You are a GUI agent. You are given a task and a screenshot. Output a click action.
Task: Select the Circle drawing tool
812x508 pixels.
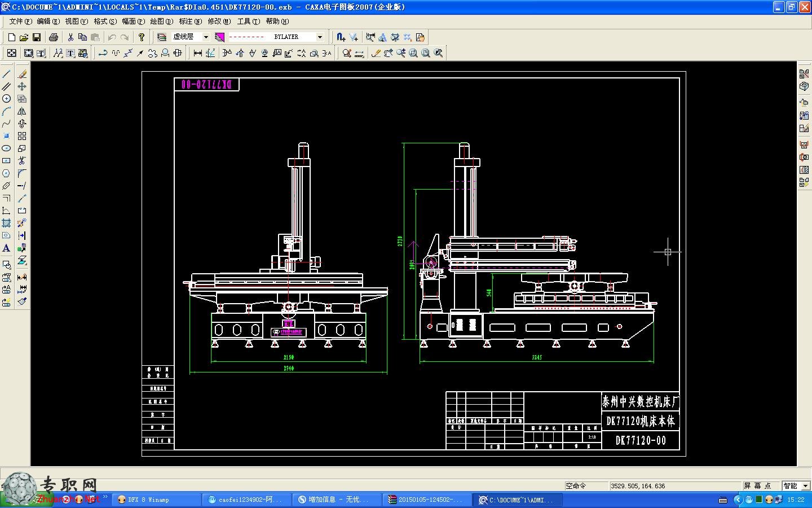[6, 99]
